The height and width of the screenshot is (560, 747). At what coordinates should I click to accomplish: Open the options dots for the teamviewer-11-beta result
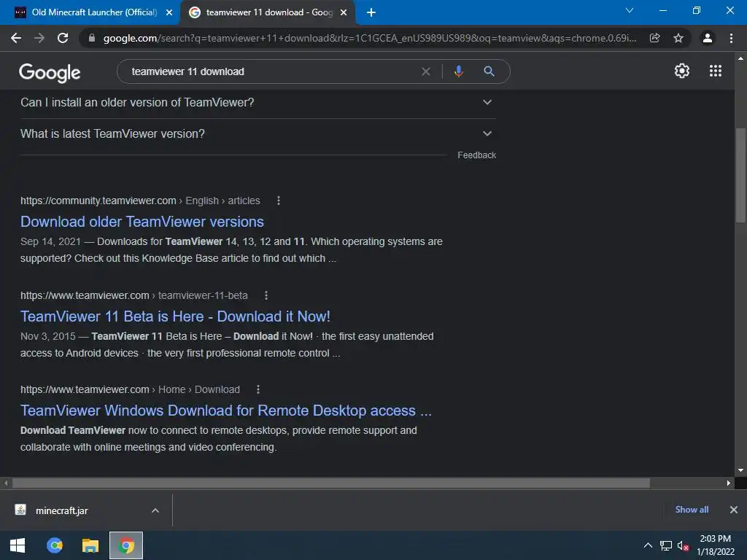click(266, 296)
